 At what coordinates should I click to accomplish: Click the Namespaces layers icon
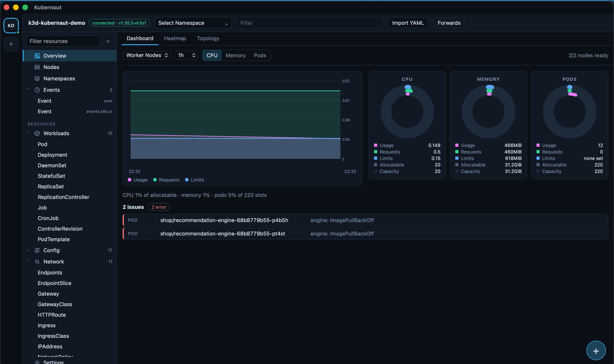click(37, 79)
